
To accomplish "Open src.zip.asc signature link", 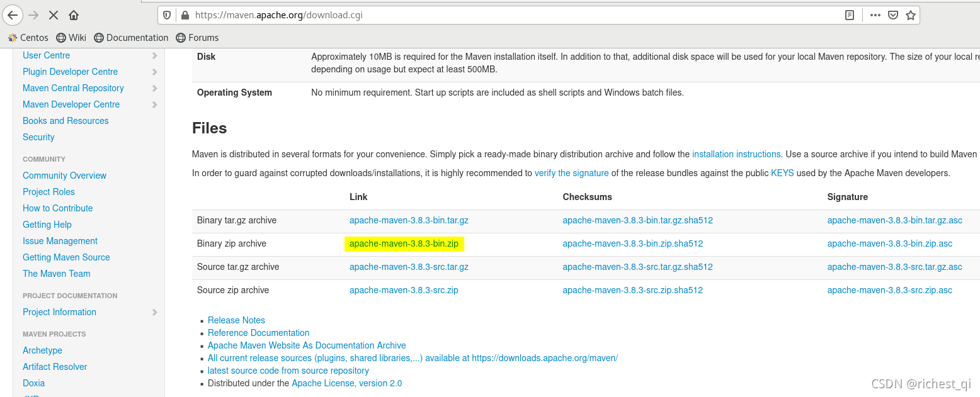I will [890, 290].
